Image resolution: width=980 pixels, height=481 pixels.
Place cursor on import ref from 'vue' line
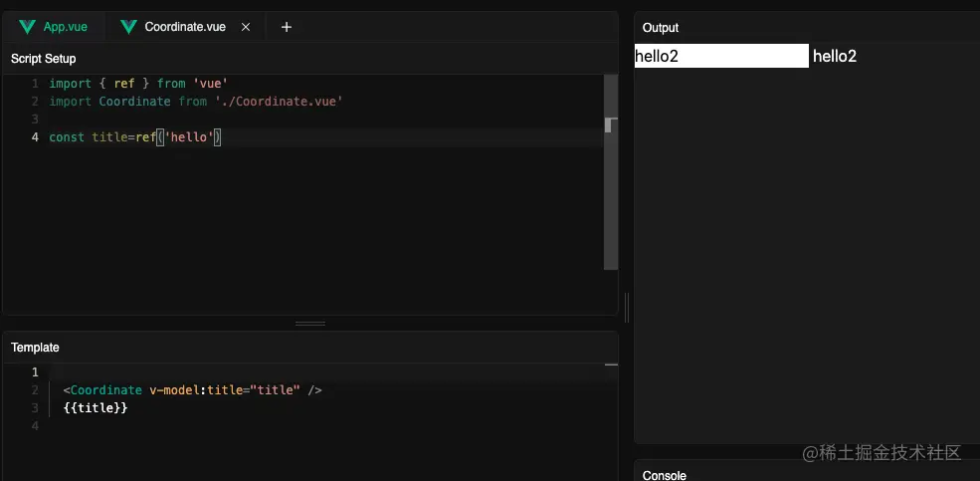[137, 84]
